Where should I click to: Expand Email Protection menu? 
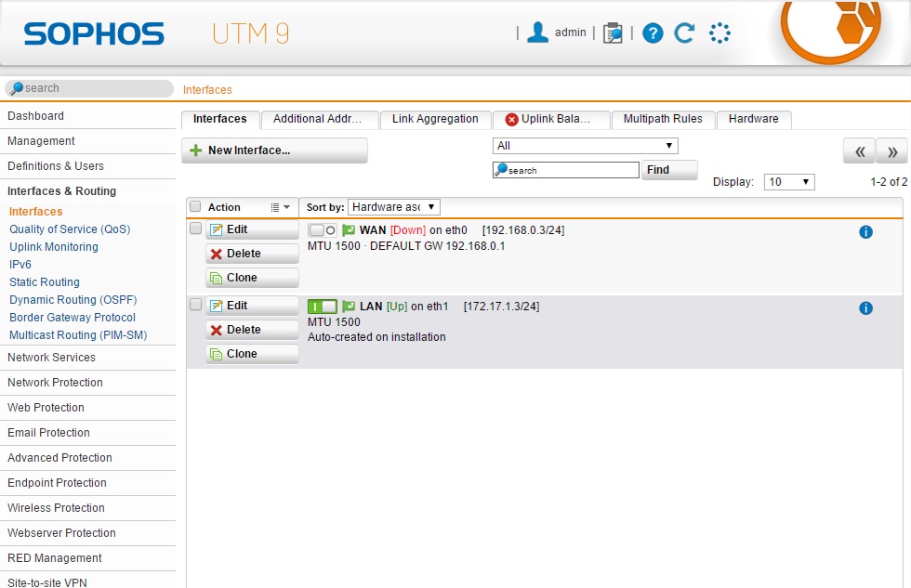coord(87,433)
